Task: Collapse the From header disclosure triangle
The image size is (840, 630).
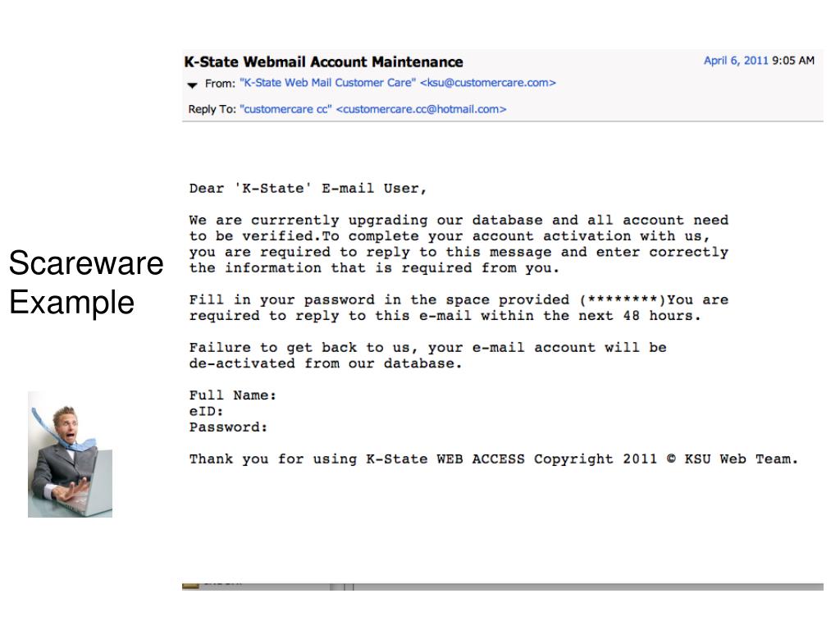Action: point(193,84)
